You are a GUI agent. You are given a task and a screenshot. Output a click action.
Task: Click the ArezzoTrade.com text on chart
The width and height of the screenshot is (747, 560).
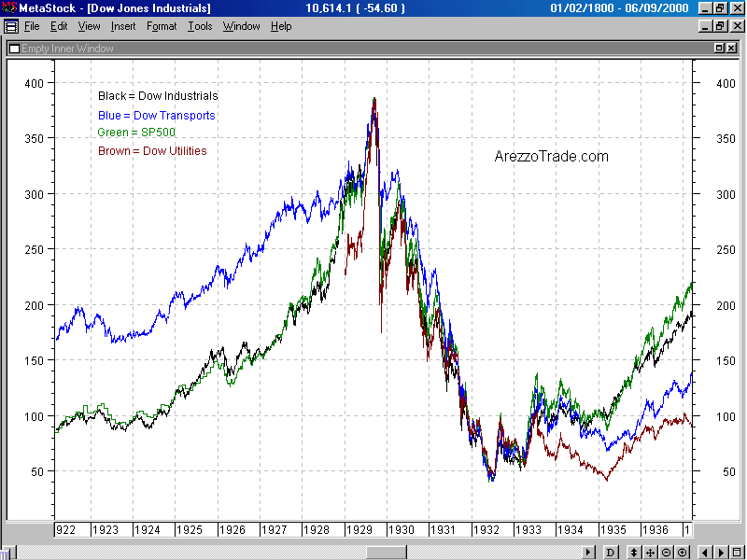(551, 157)
